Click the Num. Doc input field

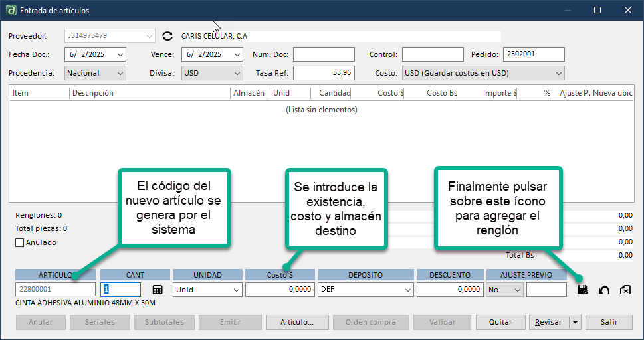pyautogui.click(x=324, y=54)
